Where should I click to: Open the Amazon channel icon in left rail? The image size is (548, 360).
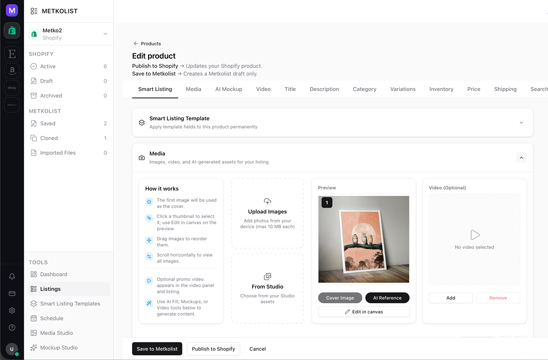tap(12, 70)
